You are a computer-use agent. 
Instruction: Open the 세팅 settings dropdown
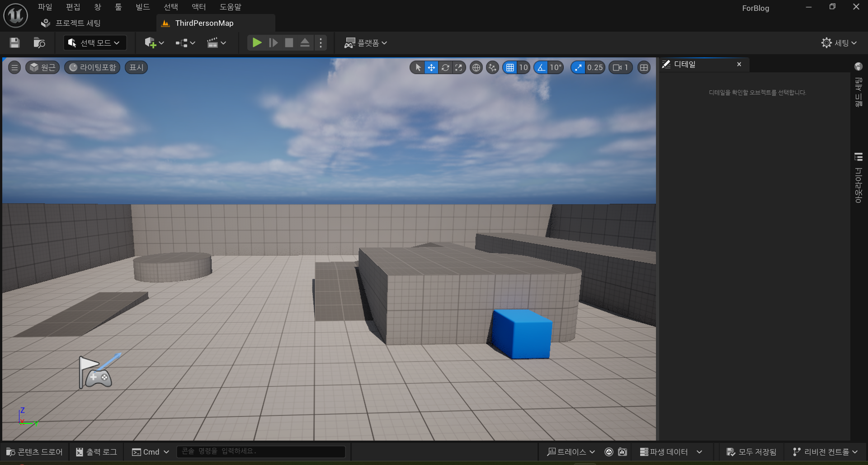click(839, 43)
